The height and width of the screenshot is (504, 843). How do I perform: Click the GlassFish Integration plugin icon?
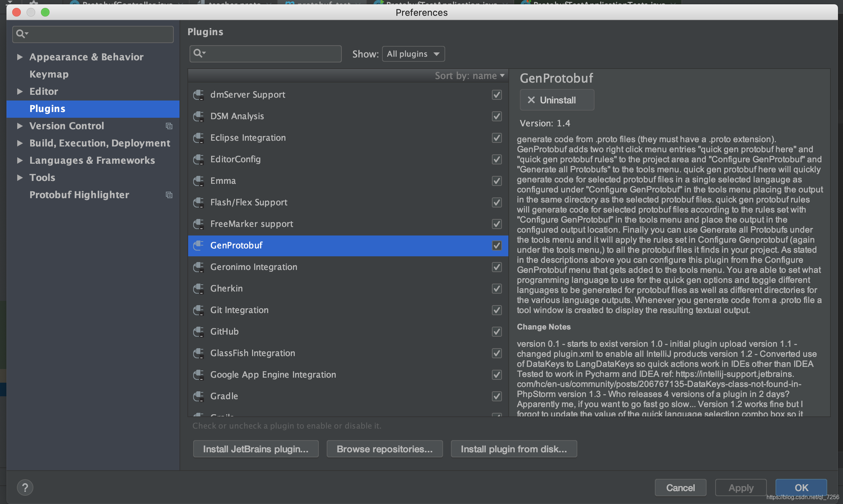[x=199, y=353]
